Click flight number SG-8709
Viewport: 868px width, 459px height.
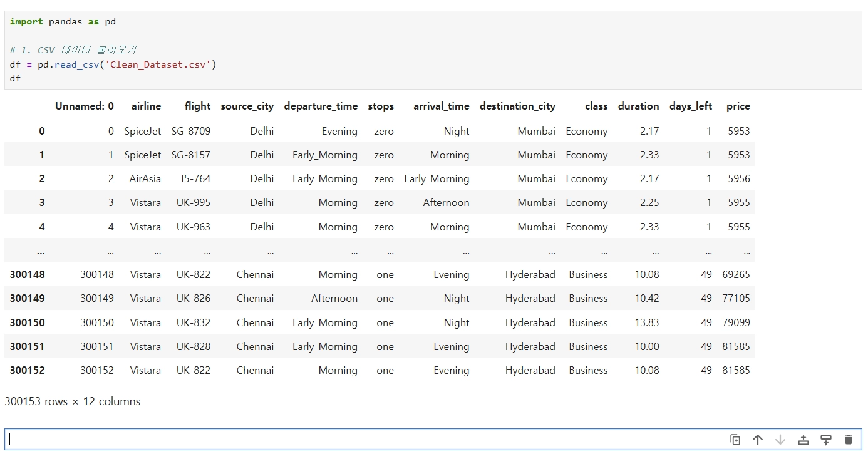coord(191,132)
